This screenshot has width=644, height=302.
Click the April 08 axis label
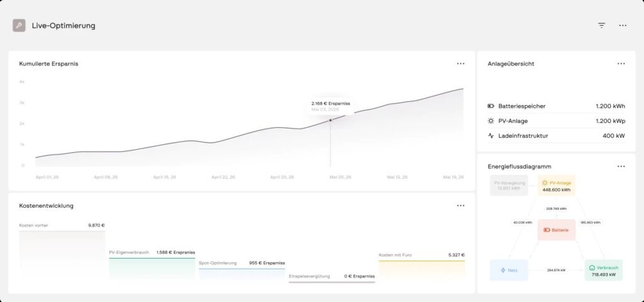coord(106,177)
